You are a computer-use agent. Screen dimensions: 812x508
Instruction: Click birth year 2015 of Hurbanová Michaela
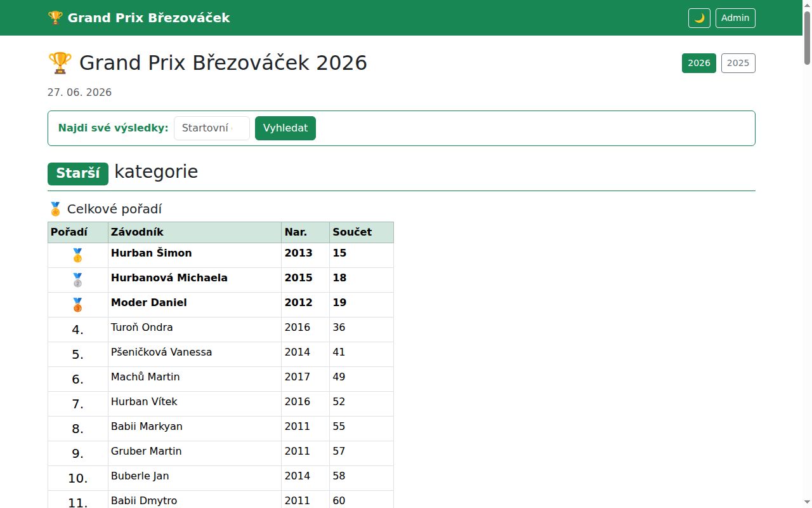(298, 277)
